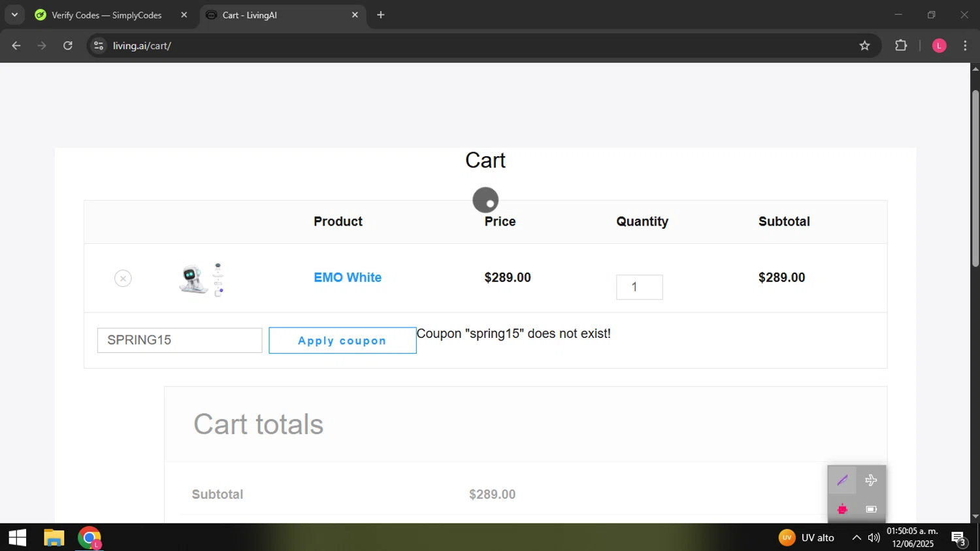View site information for living.ai
Image resolution: width=980 pixels, height=551 pixels.
(98, 46)
